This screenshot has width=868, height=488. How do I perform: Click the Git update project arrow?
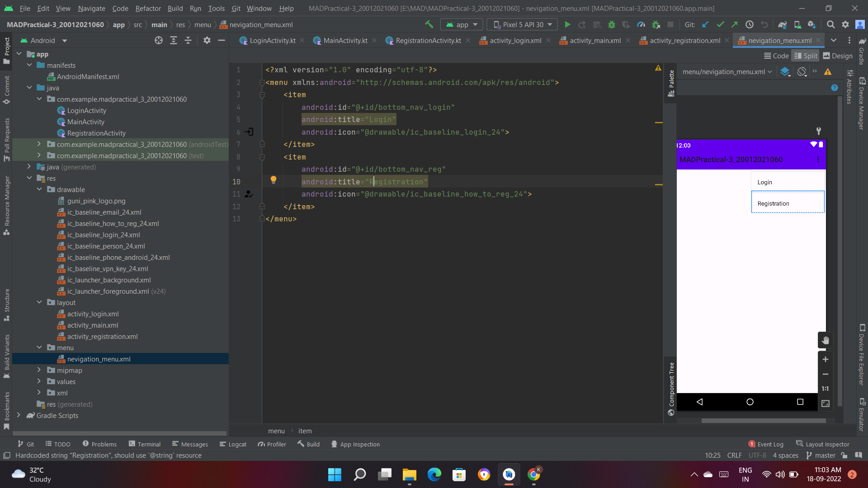click(x=705, y=24)
